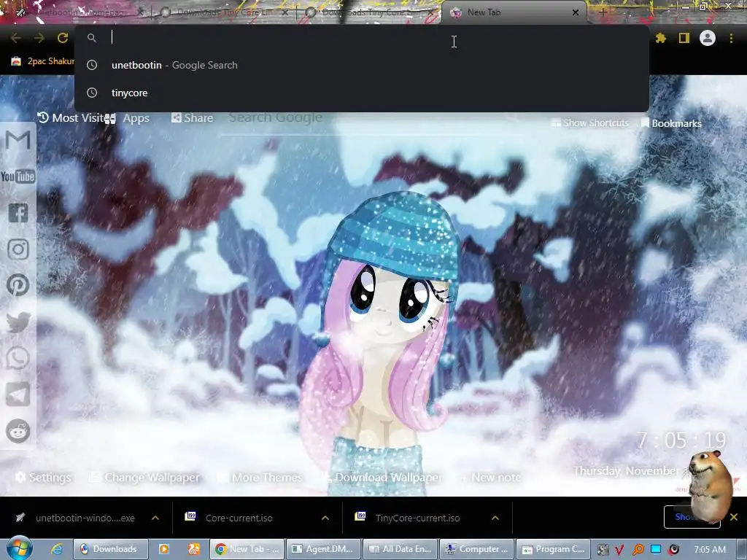747x560 pixels.
Task: Open Chrome extensions puzzle icon
Action: [661, 38]
